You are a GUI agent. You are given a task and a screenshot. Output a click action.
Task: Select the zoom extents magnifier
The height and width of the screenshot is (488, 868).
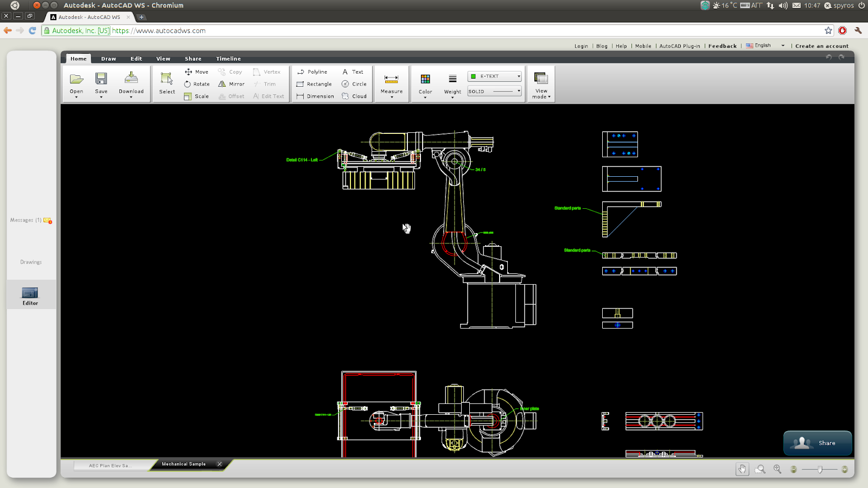pyautogui.click(x=777, y=469)
